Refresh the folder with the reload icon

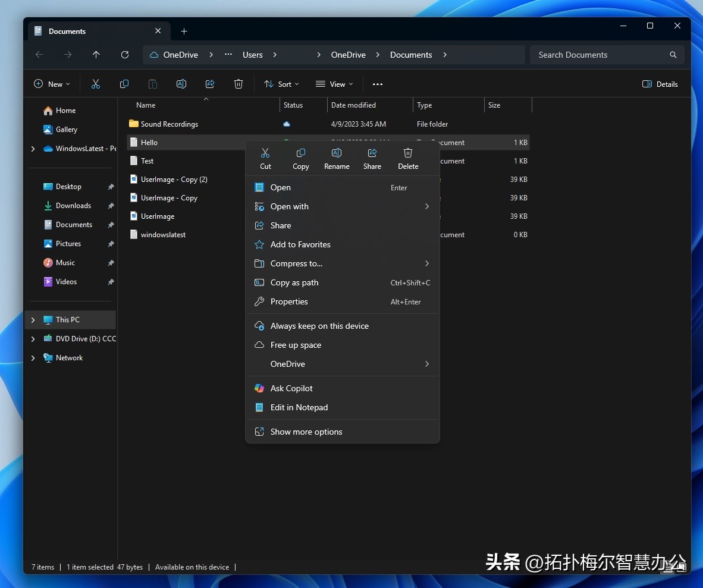pyautogui.click(x=125, y=55)
